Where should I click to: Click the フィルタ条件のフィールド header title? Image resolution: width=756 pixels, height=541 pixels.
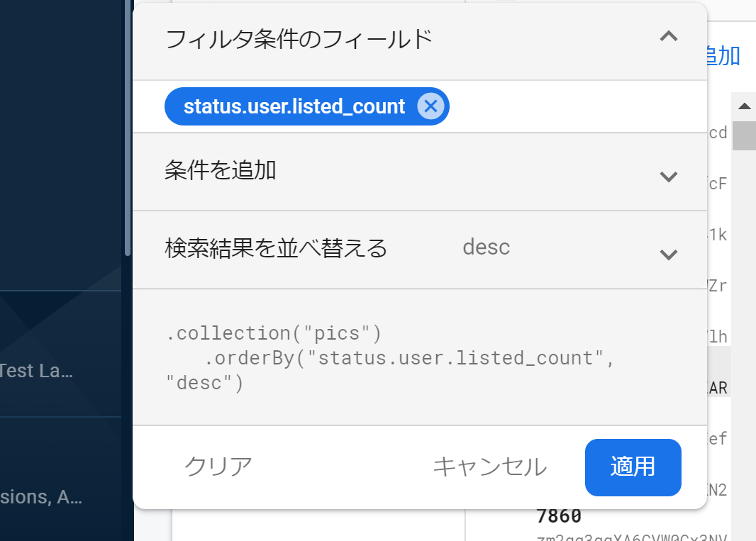click(299, 39)
